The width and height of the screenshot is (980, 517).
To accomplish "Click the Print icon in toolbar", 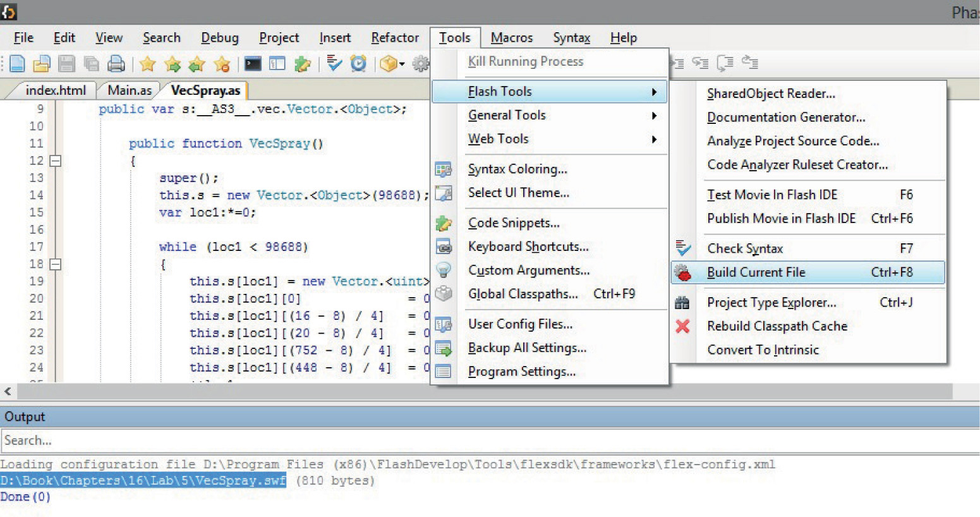I will pos(116,63).
